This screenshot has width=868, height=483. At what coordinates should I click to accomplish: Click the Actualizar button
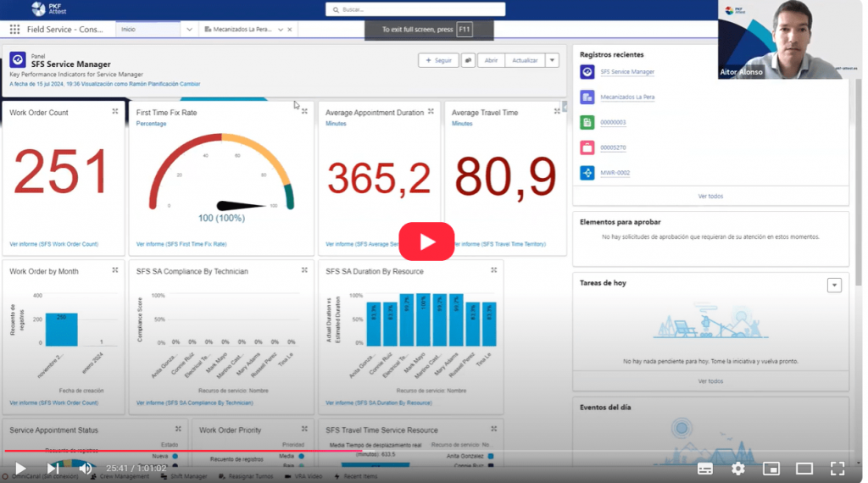coord(525,60)
